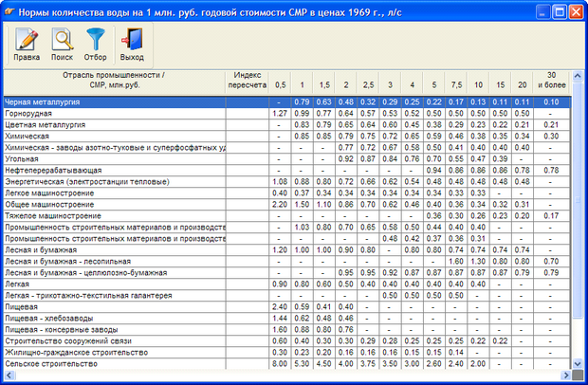The height and width of the screenshot is (385, 588).
Task: Click the vertical scrollbar down arrow
Action: [578, 363]
